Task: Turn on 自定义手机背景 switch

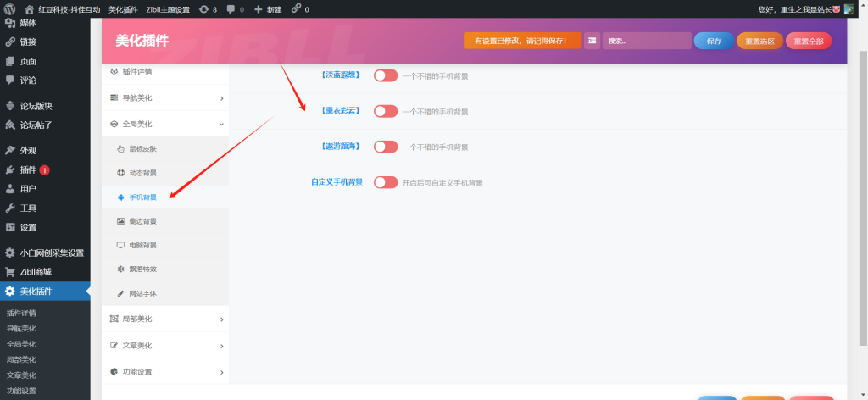Action: [386, 182]
